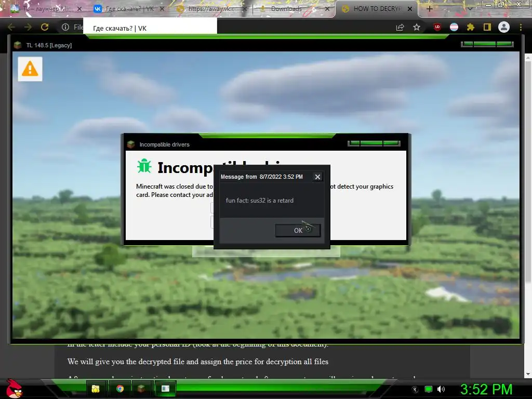Image resolution: width=532 pixels, height=399 pixels.
Task: Open the profile avatar menu
Action: pyautogui.click(x=504, y=27)
